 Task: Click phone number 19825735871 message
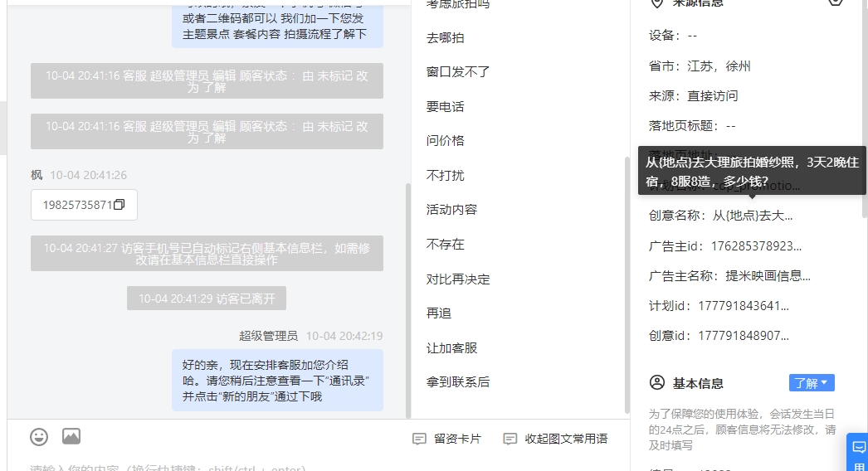click(84, 205)
